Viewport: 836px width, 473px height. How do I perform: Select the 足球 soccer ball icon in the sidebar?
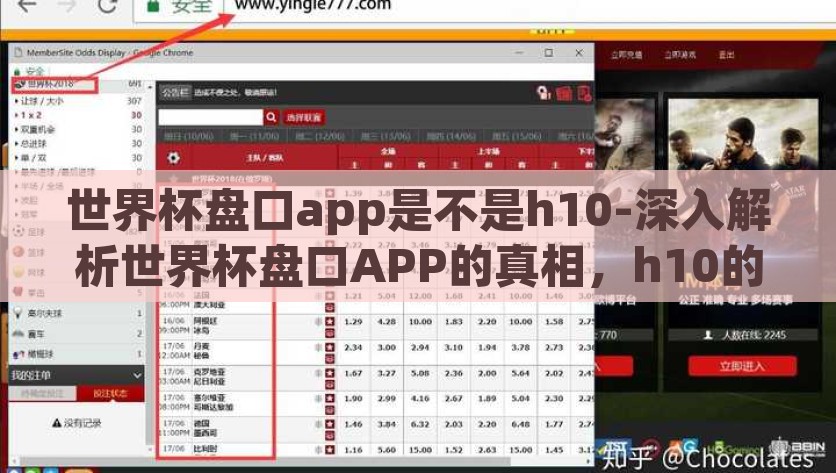click(x=18, y=231)
